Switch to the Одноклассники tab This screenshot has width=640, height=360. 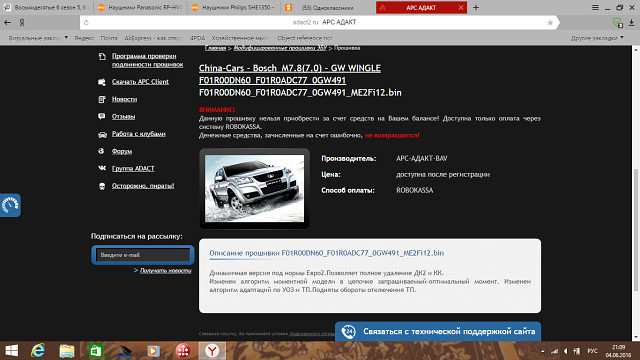(327, 7)
